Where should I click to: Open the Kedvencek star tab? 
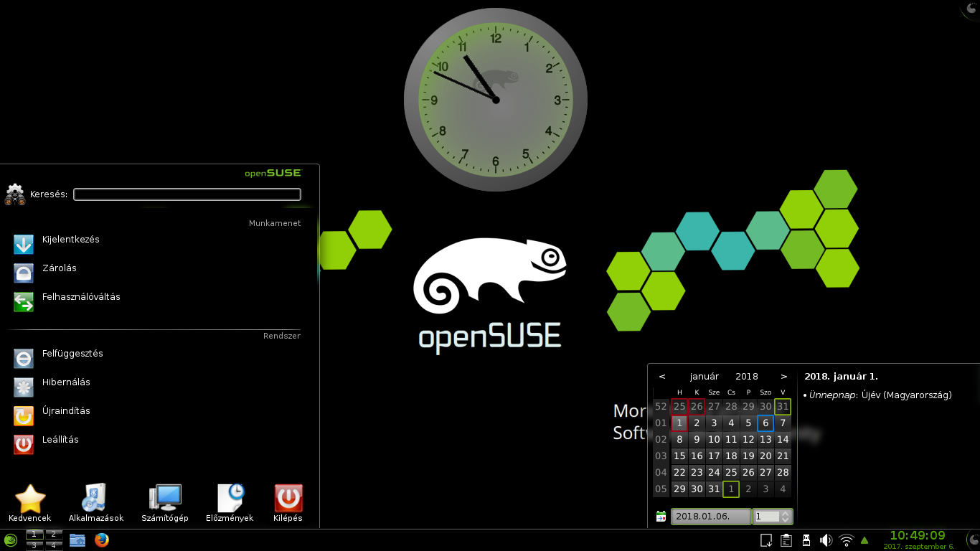coord(30,503)
